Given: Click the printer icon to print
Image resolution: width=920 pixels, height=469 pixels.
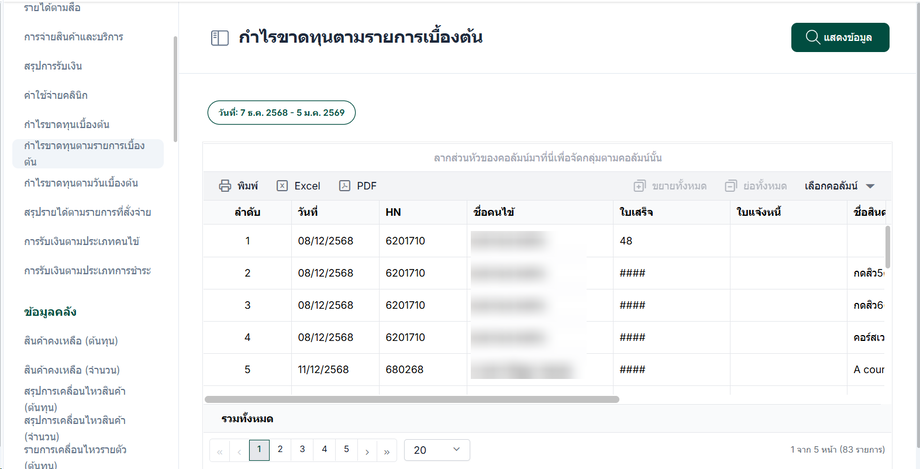Looking at the screenshot, I should 225,186.
